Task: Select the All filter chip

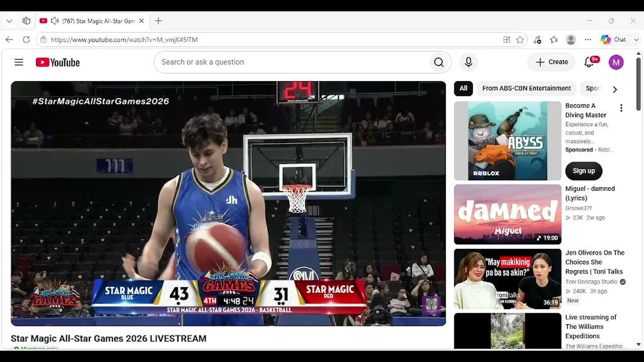Action: (463, 88)
